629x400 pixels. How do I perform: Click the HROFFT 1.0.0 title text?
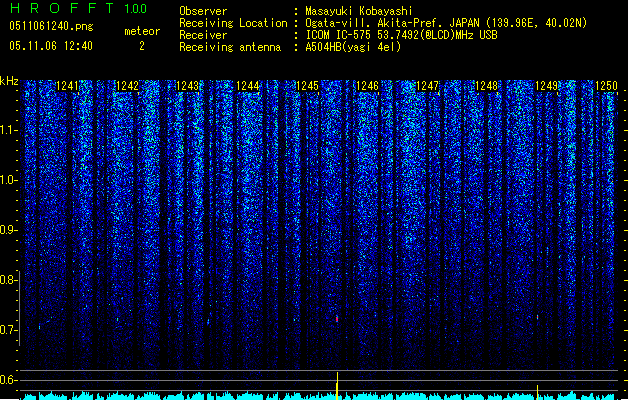[x=78, y=8]
